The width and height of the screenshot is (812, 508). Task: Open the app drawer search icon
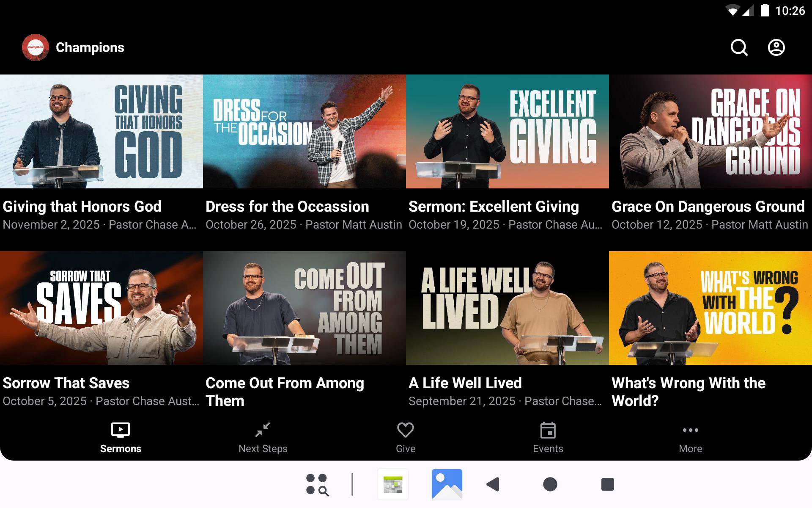pos(317,484)
